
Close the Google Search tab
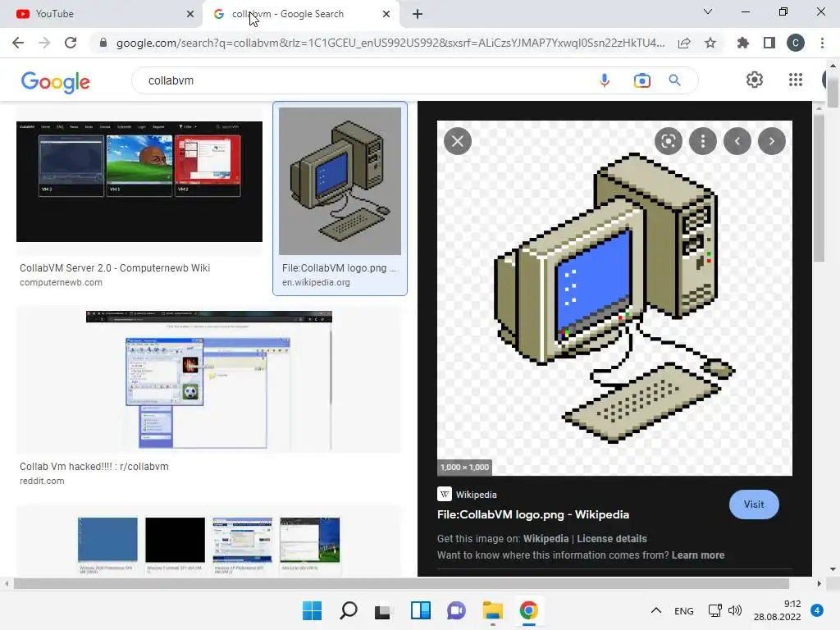coord(386,14)
